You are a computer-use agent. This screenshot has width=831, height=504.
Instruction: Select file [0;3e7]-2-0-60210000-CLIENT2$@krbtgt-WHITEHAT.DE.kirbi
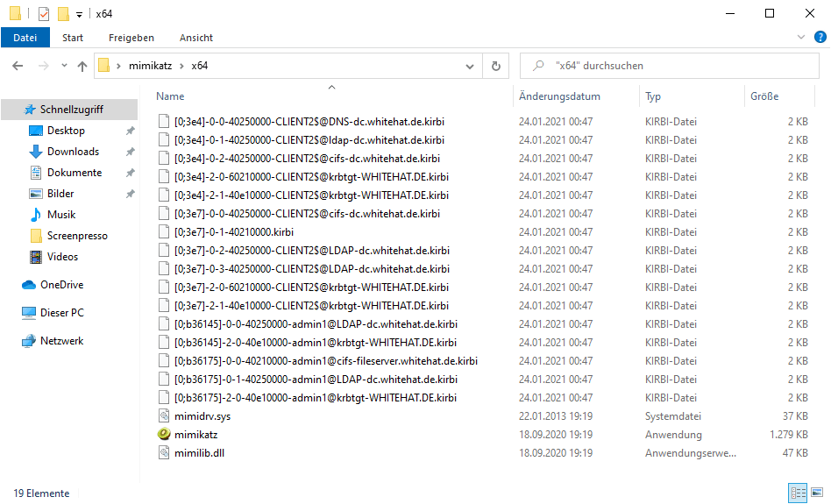coord(312,287)
